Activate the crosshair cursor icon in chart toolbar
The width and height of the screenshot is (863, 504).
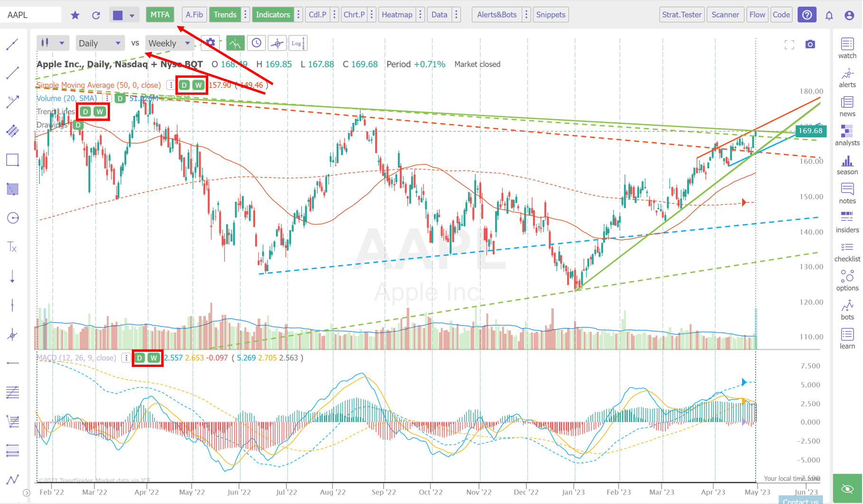click(277, 43)
